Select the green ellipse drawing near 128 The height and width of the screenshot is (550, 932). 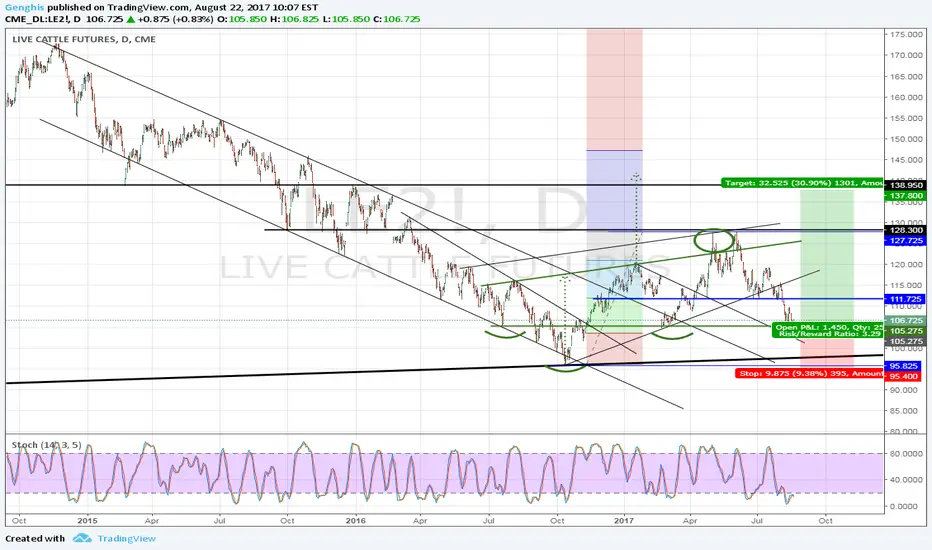tap(714, 240)
